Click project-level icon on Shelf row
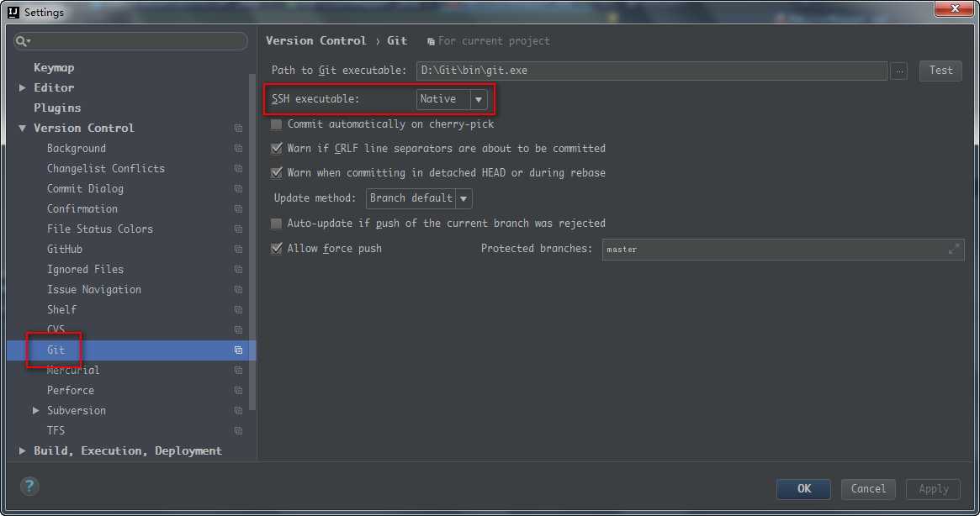The image size is (980, 516). tap(238, 310)
